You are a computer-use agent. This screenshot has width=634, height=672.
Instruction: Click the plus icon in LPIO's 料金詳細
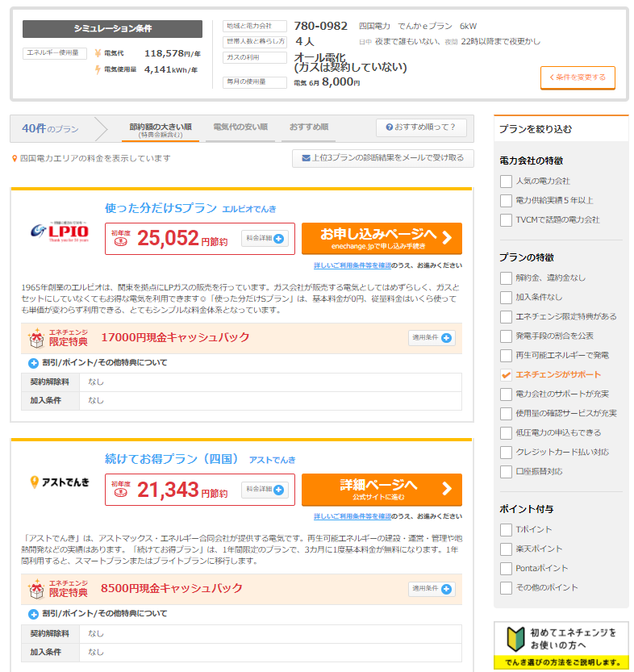pyautogui.click(x=279, y=239)
